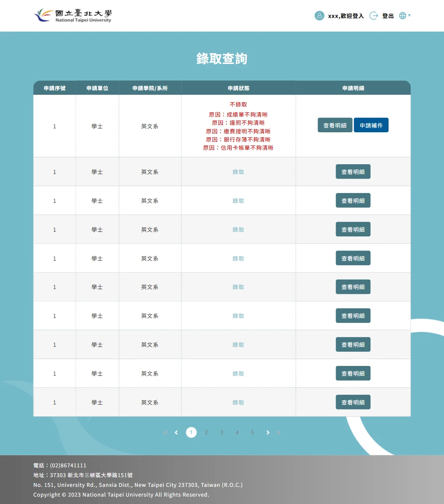This screenshot has width=444, height=504.
Task: Go to the first page double-arrow
Action: click(165, 433)
